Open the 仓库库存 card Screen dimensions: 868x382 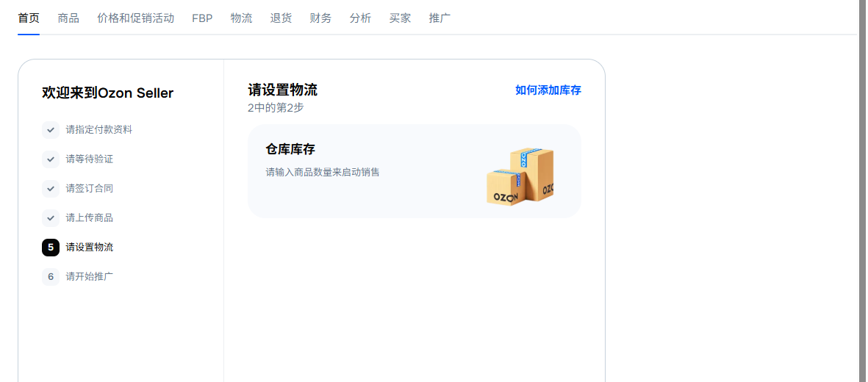coord(414,171)
